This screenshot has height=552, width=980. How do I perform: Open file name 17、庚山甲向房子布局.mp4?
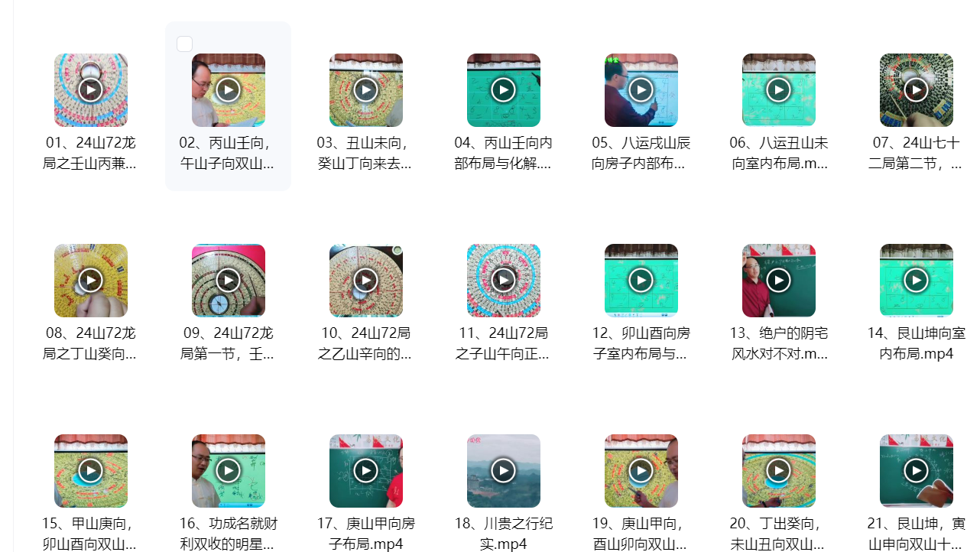tap(366, 534)
